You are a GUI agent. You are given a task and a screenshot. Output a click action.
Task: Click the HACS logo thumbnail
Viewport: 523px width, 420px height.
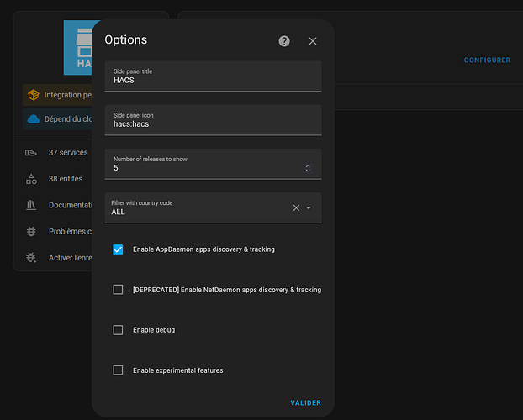click(x=77, y=48)
